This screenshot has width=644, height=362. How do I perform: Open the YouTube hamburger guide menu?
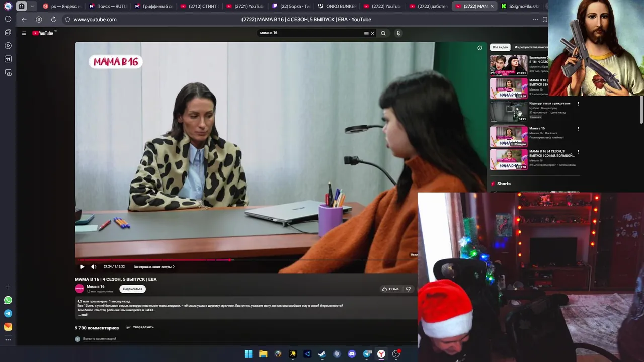click(24, 33)
